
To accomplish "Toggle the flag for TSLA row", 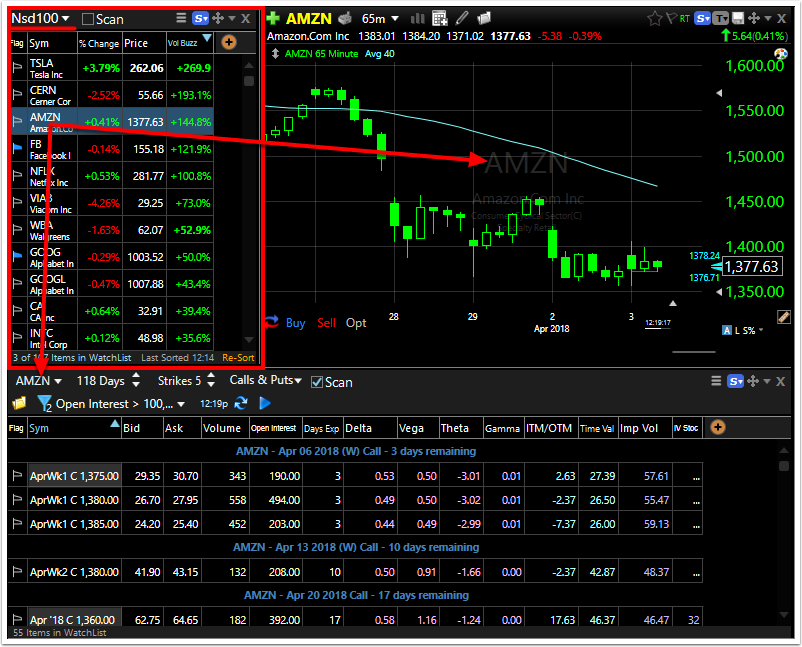I will pyautogui.click(x=17, y=67).
